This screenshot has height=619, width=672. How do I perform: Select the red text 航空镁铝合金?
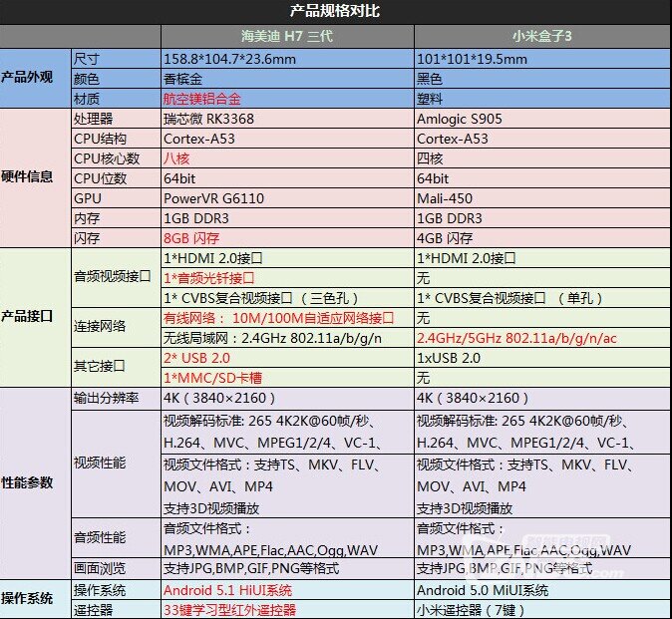click(x=201, y=99)
